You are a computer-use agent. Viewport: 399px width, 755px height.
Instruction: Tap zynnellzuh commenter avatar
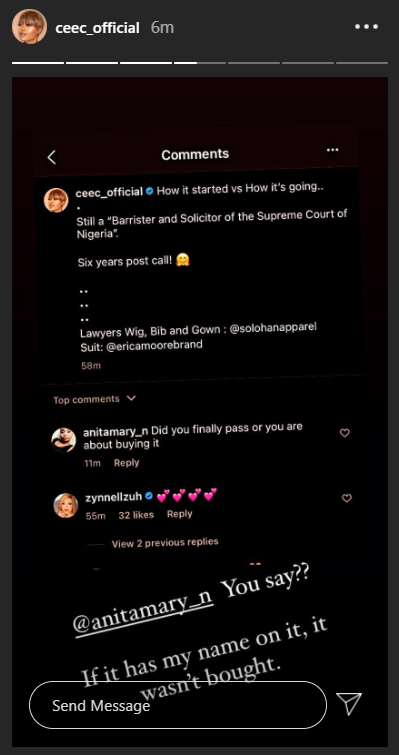65,505
